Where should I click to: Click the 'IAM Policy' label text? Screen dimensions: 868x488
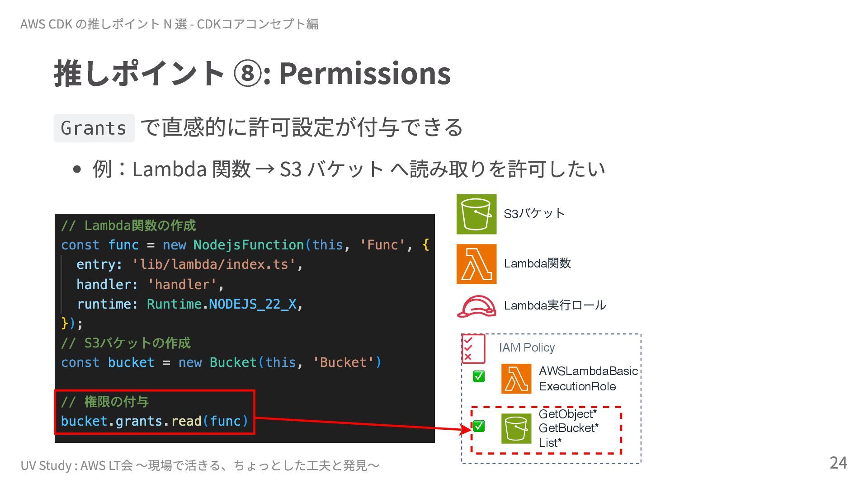(527, 347)
